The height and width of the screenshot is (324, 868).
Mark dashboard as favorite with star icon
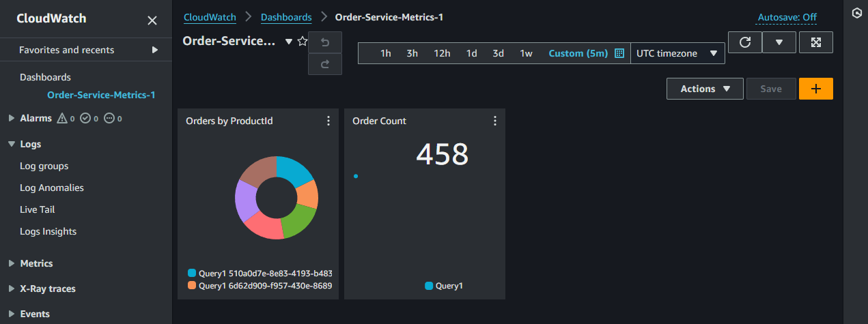(303, 42)
